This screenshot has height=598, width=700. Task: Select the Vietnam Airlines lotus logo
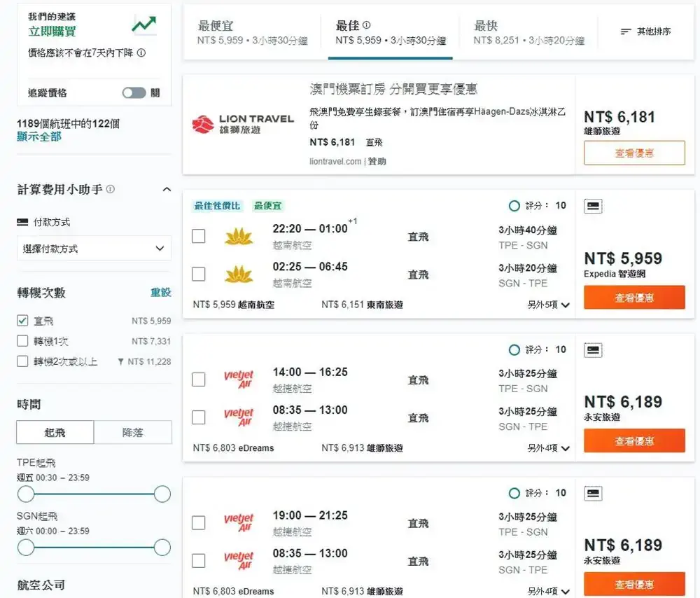pyautogui.click(x=239, y=236)
